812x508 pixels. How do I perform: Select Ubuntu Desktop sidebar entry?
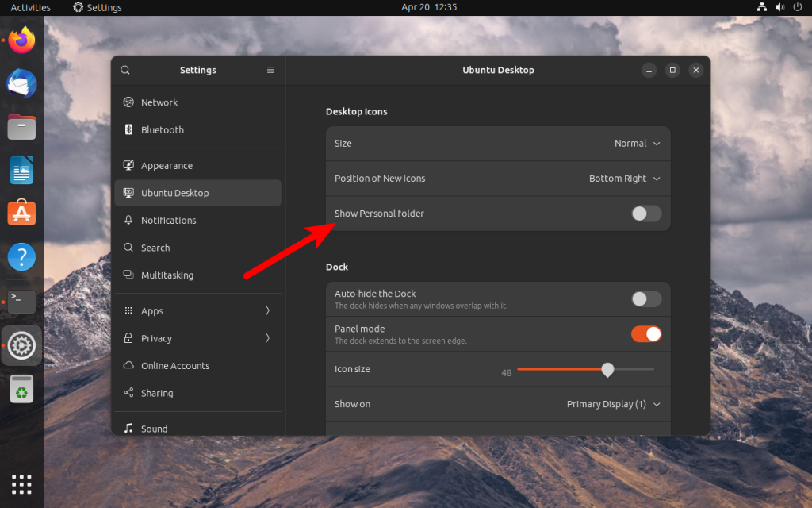coord(197,193)
